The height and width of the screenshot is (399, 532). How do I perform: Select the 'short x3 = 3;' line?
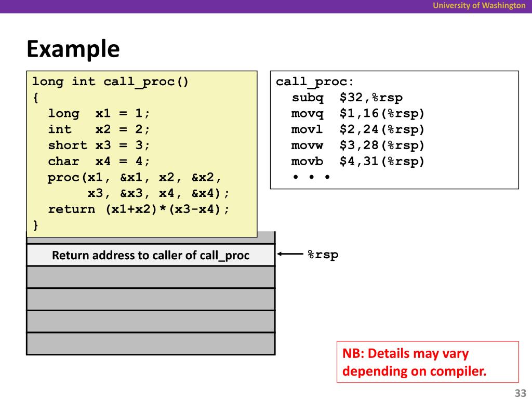pyautogui.click(x=99, y=145)
